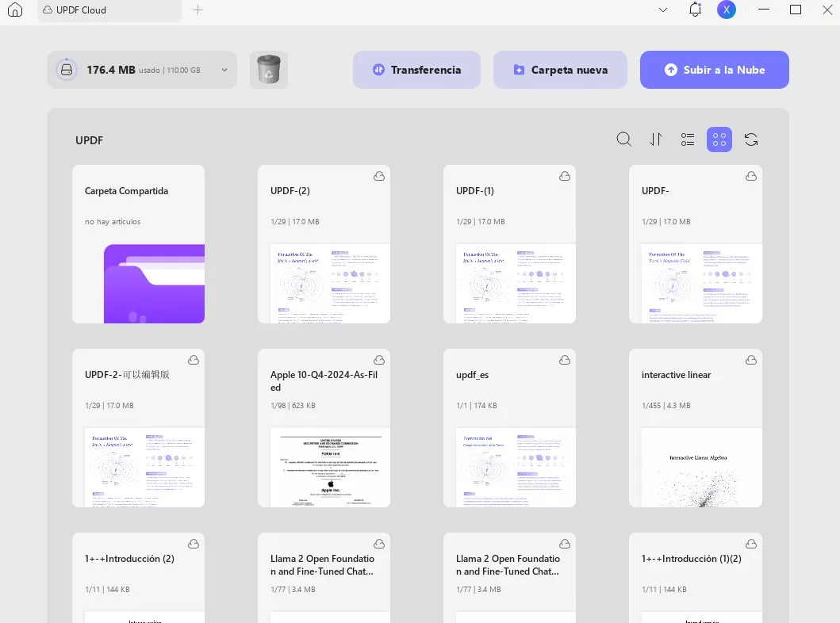
Task: Click the Carpeta Compartida title
Action: coord(126,191)
